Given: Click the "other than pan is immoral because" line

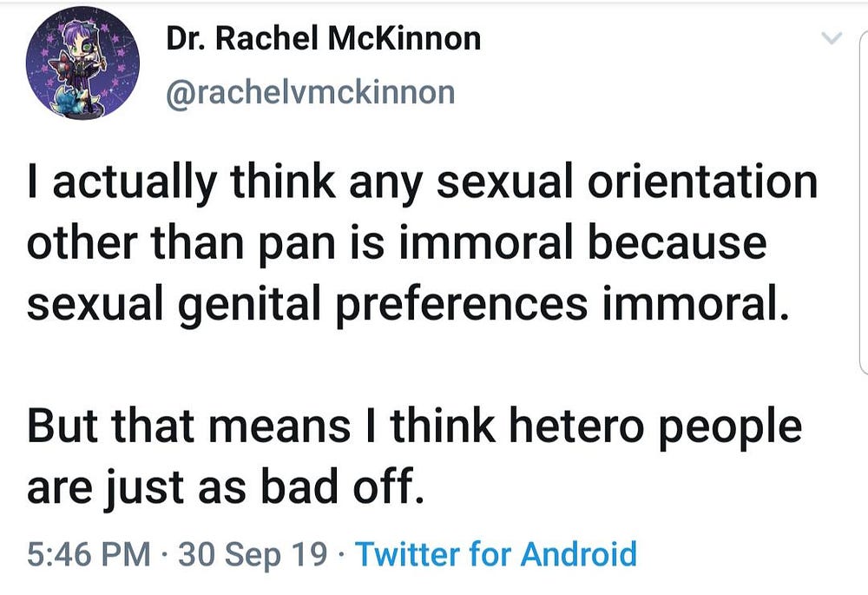Looking at the screenshot, I should 397,244.
